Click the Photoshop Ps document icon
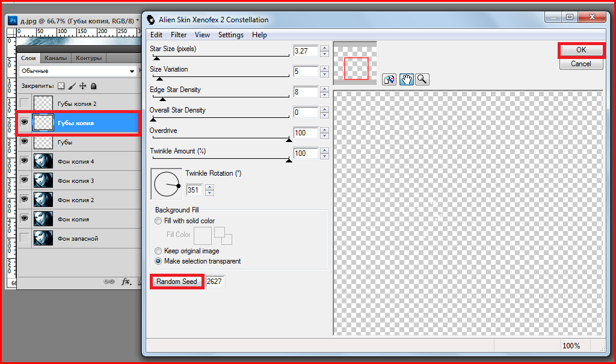 13,20
